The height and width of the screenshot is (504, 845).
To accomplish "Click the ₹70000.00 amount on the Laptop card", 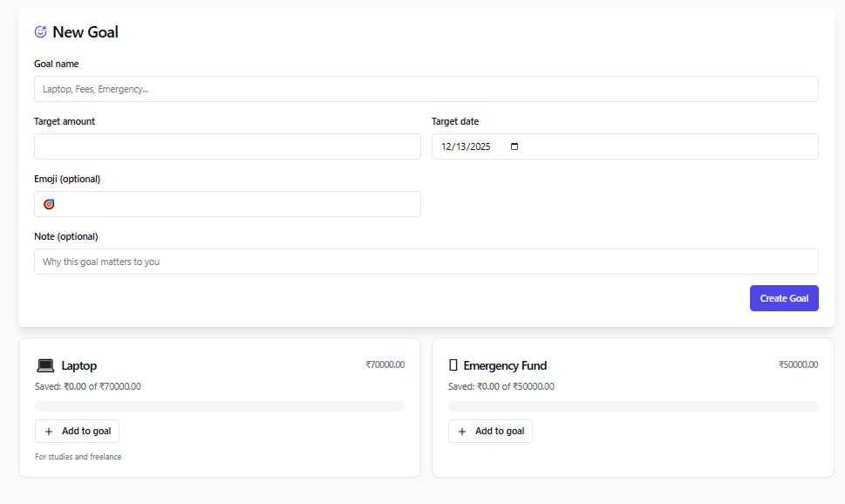I will pyautogui.click(x=385, y=364).
